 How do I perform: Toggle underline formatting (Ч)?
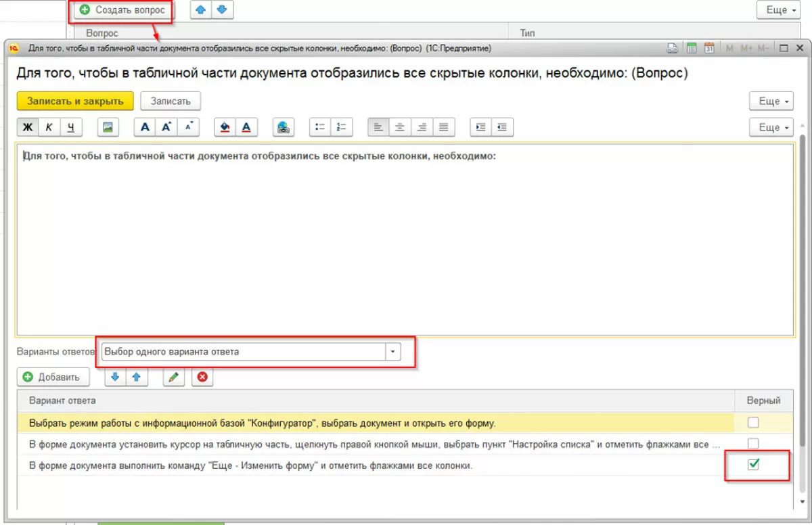pyautogui.click(x=70, y=127)
